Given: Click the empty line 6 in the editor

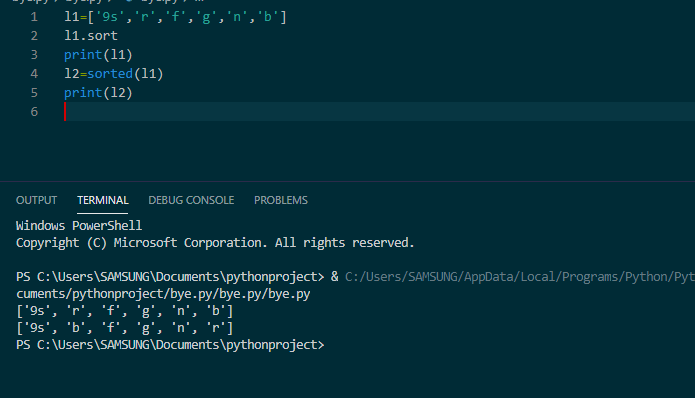Looking at the screenshot, I should coord(379,112).
